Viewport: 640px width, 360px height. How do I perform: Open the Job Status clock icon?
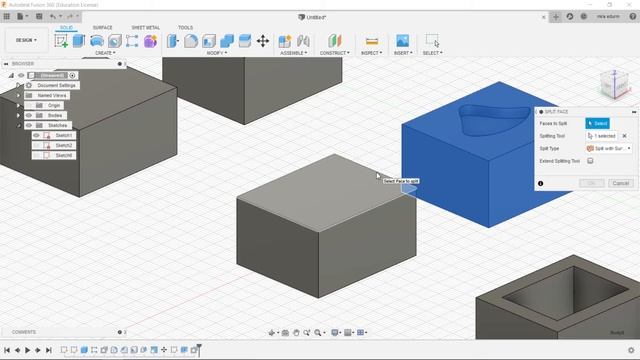pyautogui.click(x=584, y=16)
